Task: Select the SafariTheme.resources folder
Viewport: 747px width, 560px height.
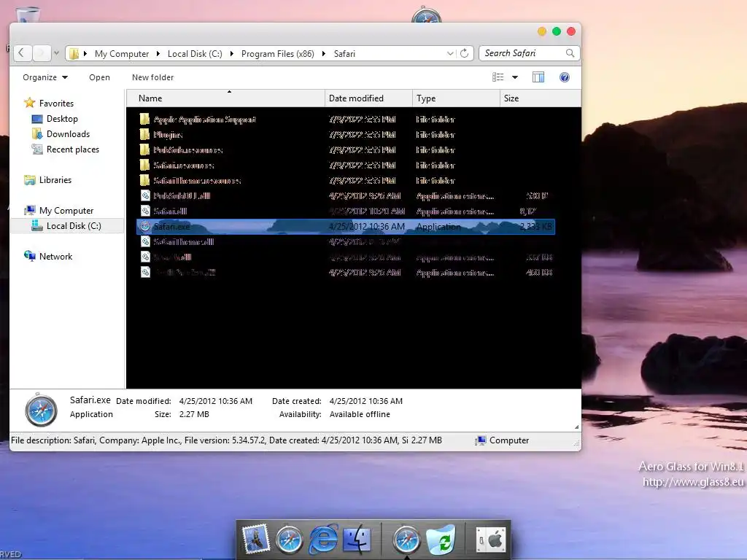Action: [x=197, y=181]
